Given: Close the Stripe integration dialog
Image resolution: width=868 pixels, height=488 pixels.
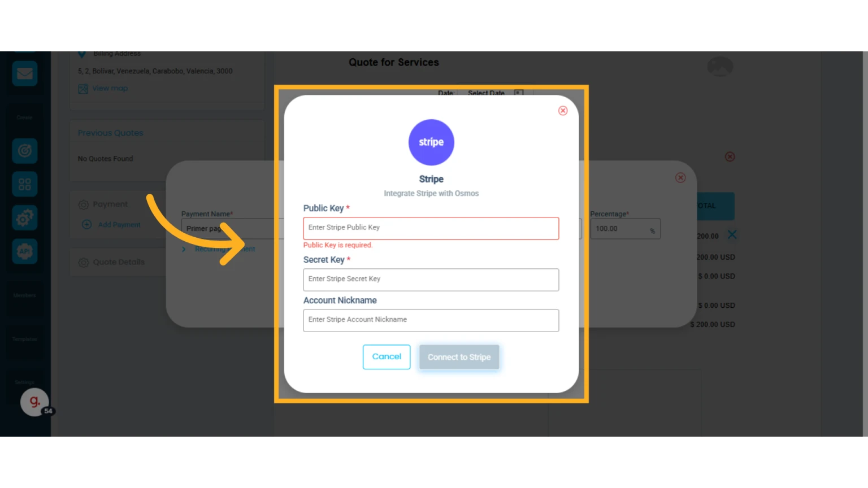Looking at the screenshot, I should tap(563, 111).
